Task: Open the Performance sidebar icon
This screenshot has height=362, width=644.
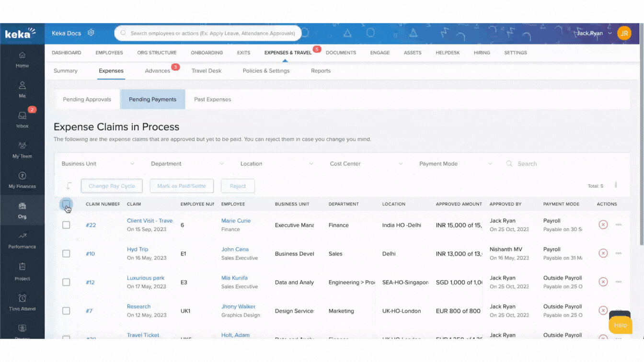Action: (x=22, y=236)
